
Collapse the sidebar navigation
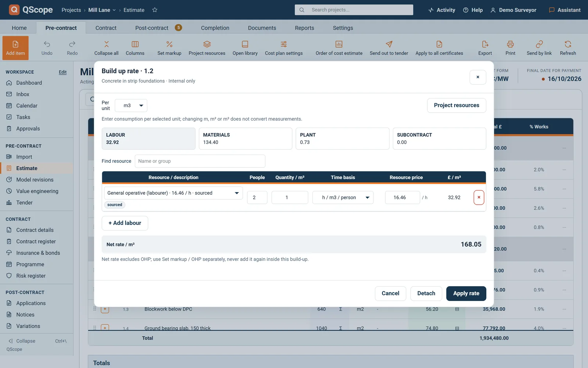22,341
